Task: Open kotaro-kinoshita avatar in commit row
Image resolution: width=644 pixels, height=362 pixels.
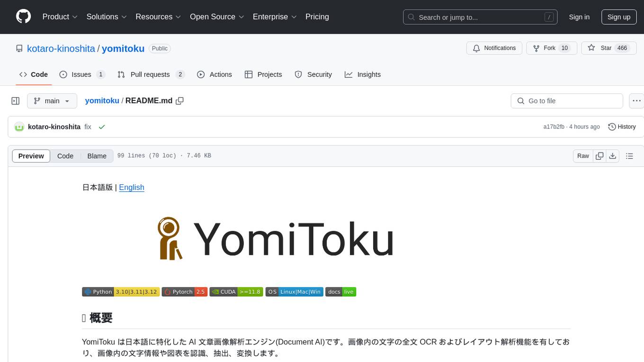Action: pyautogui.click(x=19, y=127)
